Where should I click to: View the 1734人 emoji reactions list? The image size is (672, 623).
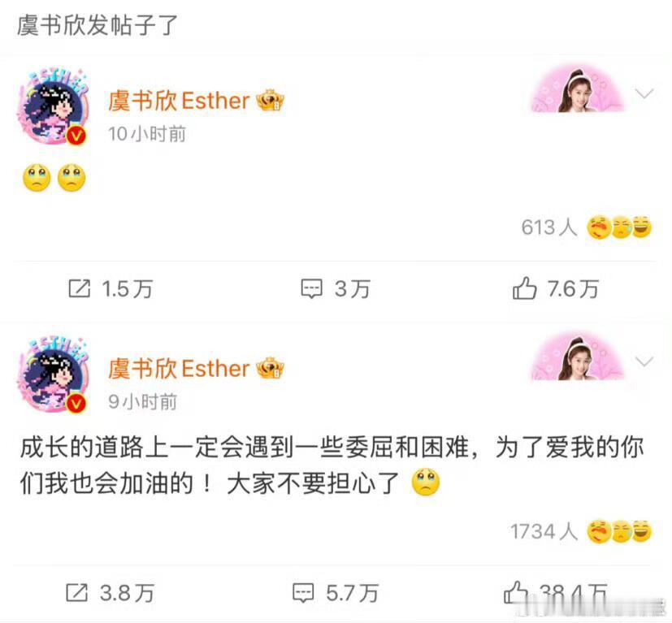point(581,531)
